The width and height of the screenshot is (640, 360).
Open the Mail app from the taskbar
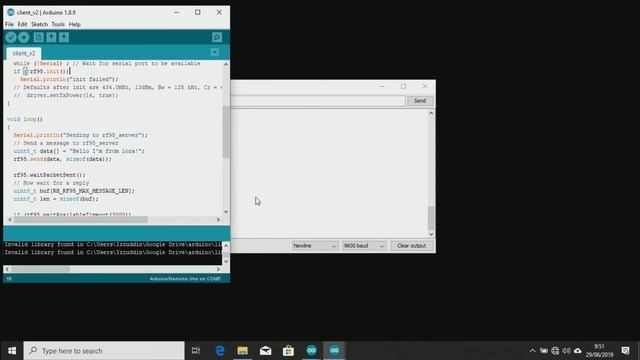[265, 351]
